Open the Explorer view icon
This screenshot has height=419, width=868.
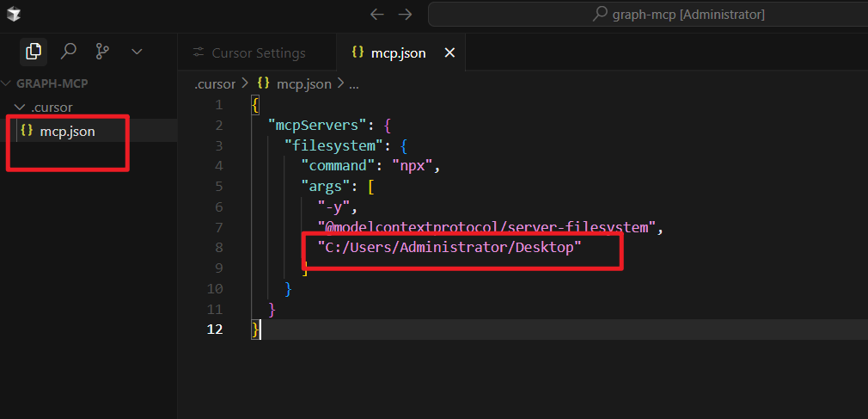point(34,52)
